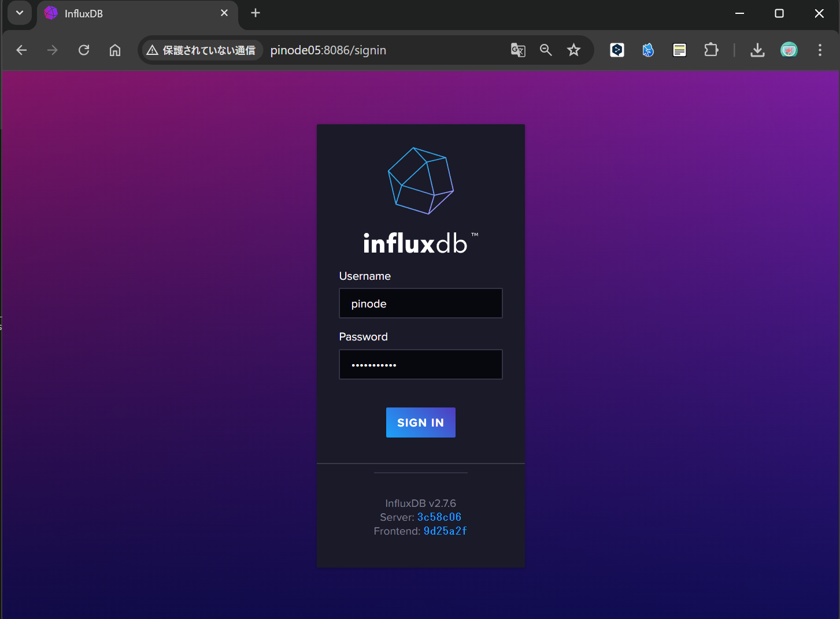Open the browser profile avatar
Viewport: 840px width, 619px height.
[789, 50]
